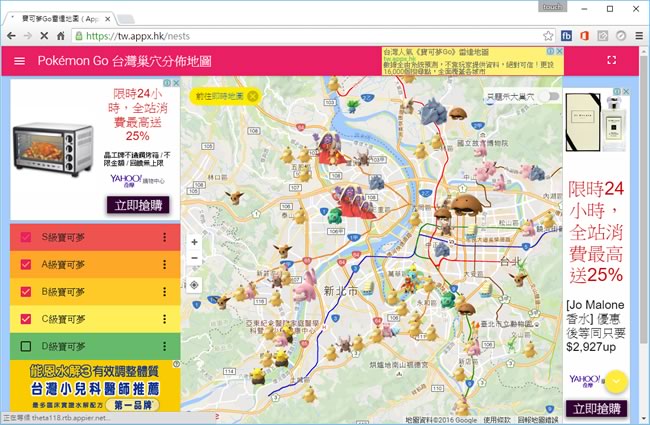Click the 前往即時地圖 yellow button
This screenshot has height=425, width=650.
[x=219, y=96]
